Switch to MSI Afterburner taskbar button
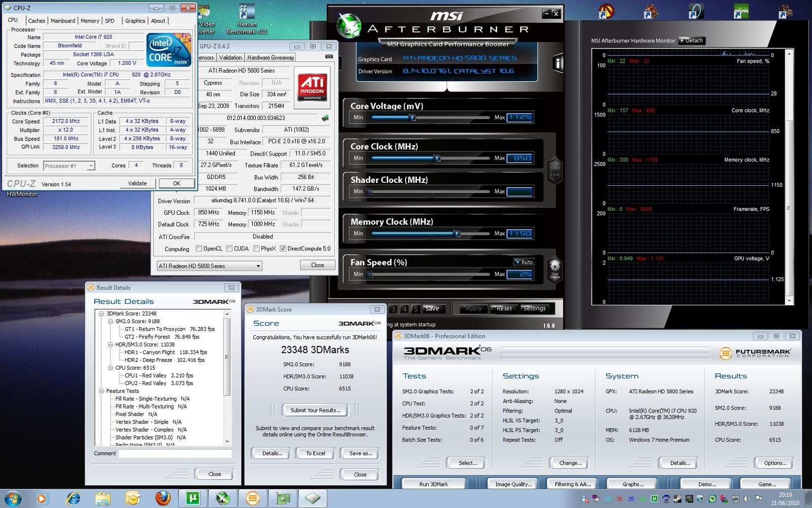The image size is (812, 508). click(222, 499)
